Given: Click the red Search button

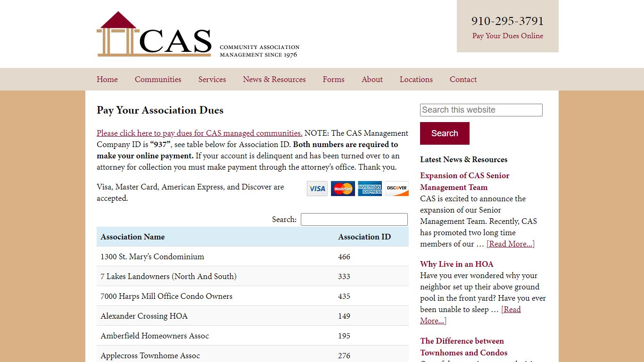Looking at the screenshot, I should pyautogui.click(x=445, y=133).
